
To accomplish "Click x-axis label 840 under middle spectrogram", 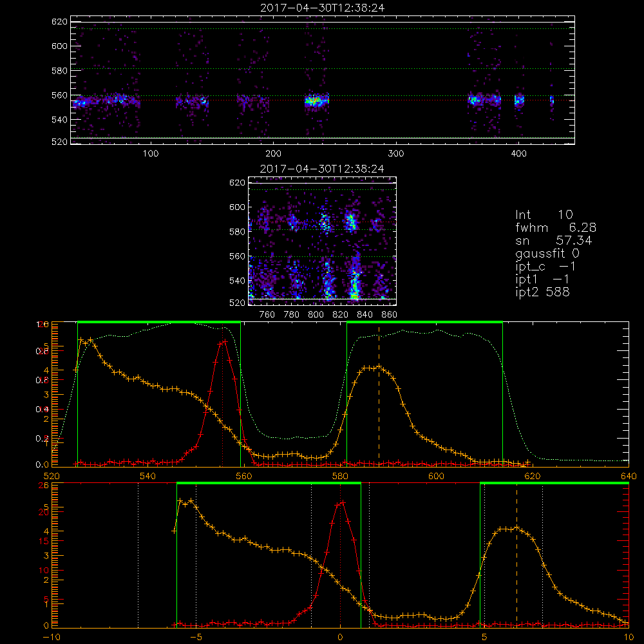I will tap(365, 315).
